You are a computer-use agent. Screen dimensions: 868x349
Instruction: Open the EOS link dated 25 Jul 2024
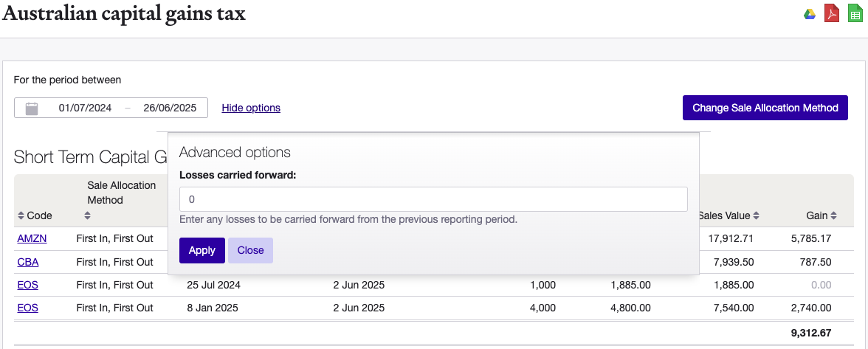coord(27,285)
